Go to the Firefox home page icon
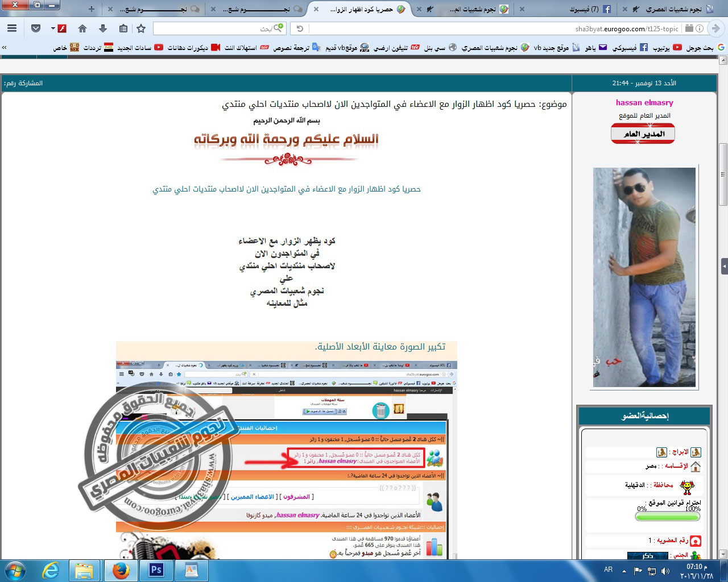Viewport: 728px width, 582px height. pyautogui.click(x=82, y=28)
